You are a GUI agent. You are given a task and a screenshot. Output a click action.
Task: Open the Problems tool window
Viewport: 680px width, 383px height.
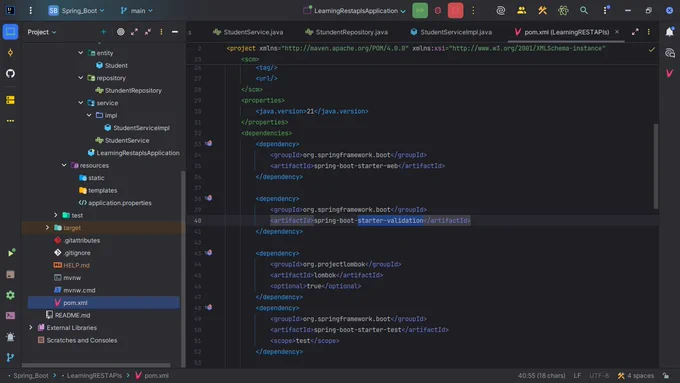click(11, 337)
